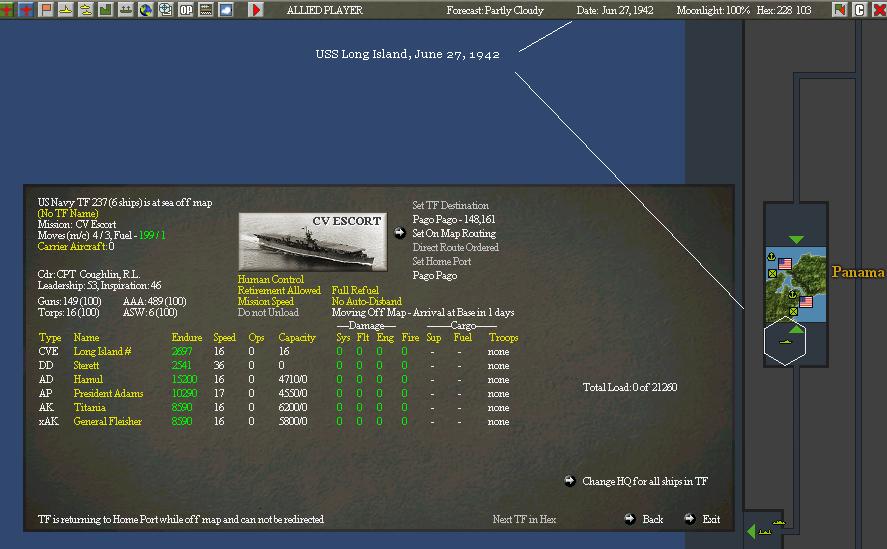Screen dimensions: 887x549
Task: Click Next TF in Hex
Action: click(x=524, y=519)
